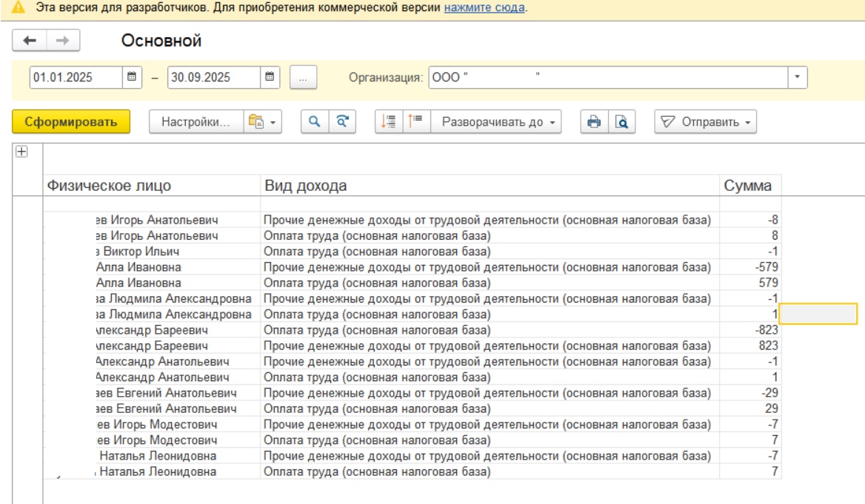Open the Отправить dropdown menu
The width and height of the screenshot is (865, 504).
[705, 122]
